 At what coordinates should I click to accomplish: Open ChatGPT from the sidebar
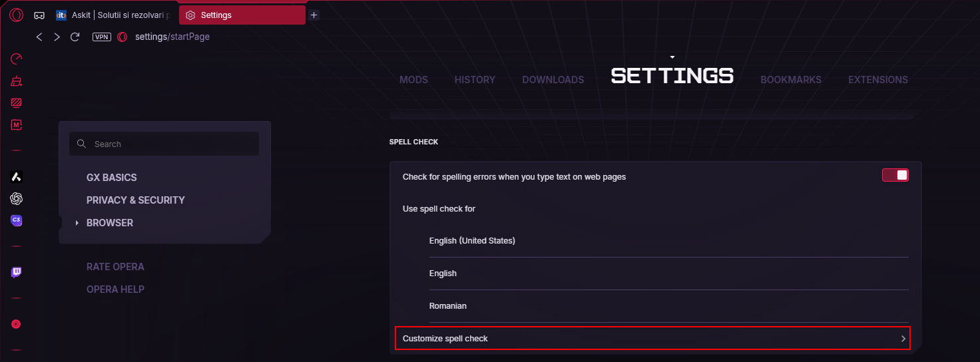coord(17,198)
